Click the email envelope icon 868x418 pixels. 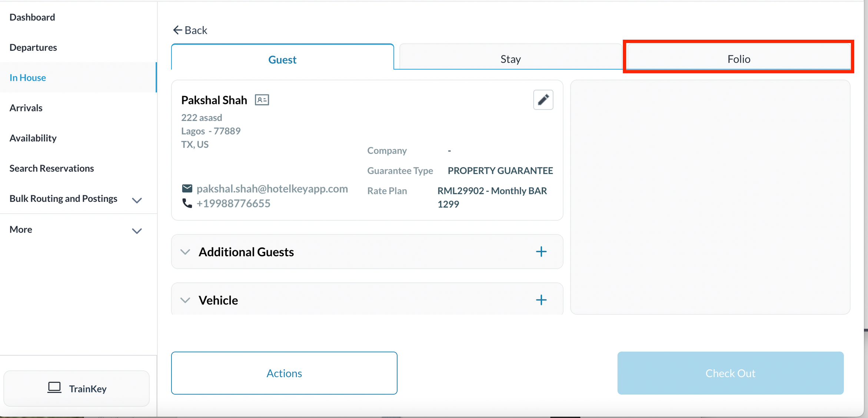coord(187,188)
